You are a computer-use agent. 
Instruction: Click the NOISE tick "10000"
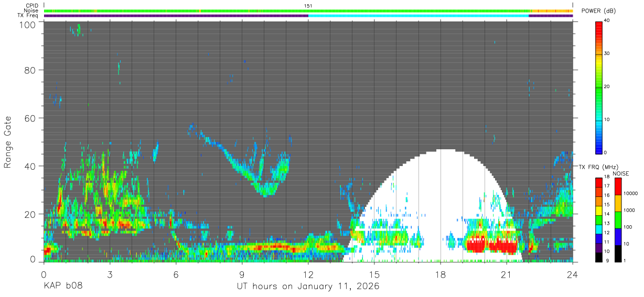click(x=631, y=193)
